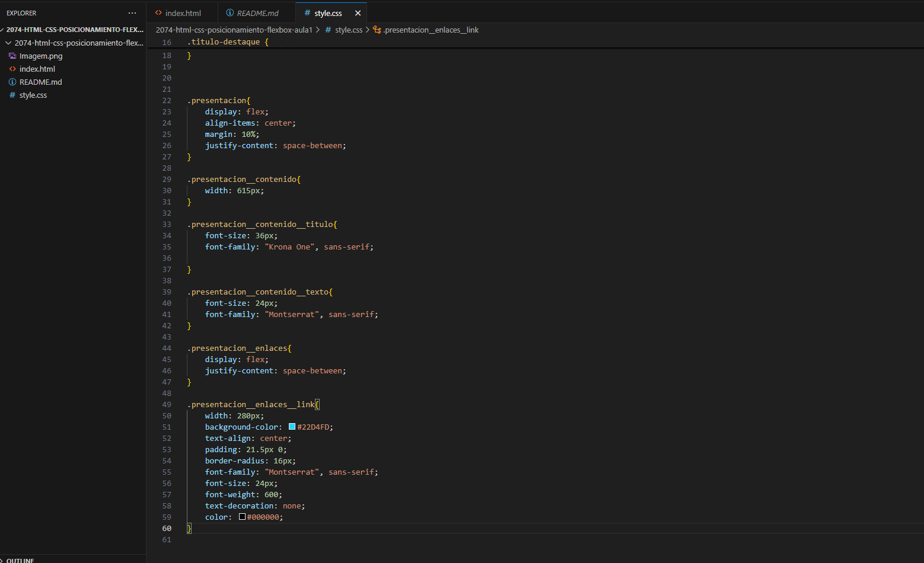Image resolution: width=924 pixels, height=563 pixels.
Task: Click the hash icon on style.css tab
Action: coord(307,13)
